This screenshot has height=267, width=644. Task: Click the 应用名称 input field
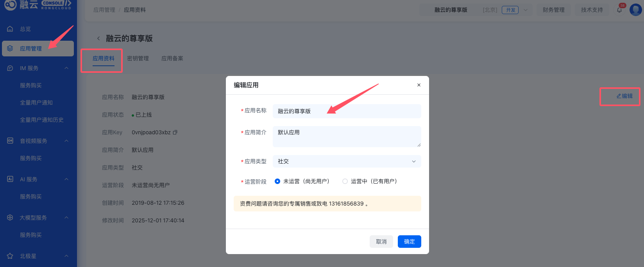point(347,111)
